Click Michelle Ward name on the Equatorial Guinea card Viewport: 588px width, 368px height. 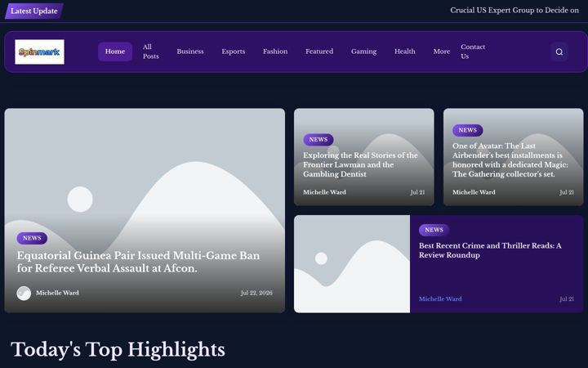(x=57, y=293)
